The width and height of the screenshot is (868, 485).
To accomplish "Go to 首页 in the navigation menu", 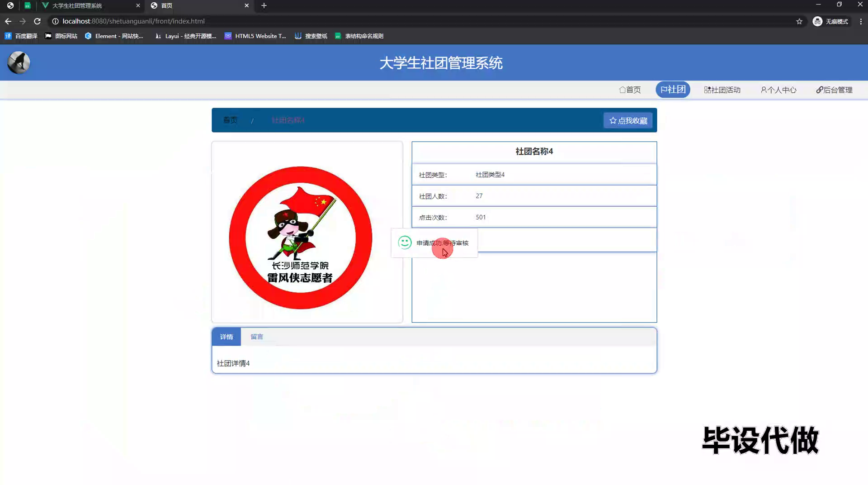I will click(x=630, y=90).
